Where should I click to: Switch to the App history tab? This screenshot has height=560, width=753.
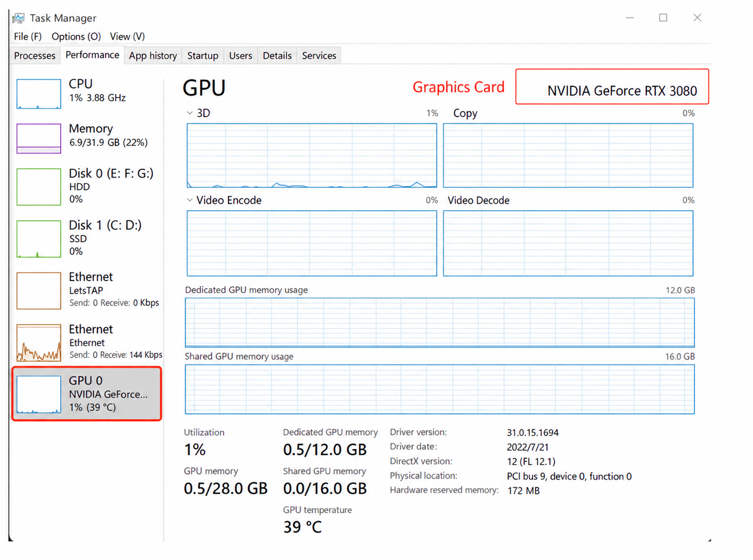153,55
